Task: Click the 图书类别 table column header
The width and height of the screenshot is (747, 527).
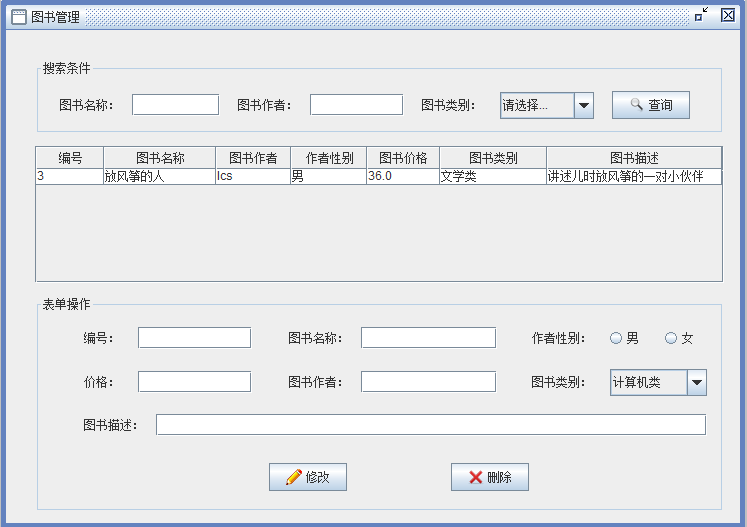Action: (x=493, y=158)
